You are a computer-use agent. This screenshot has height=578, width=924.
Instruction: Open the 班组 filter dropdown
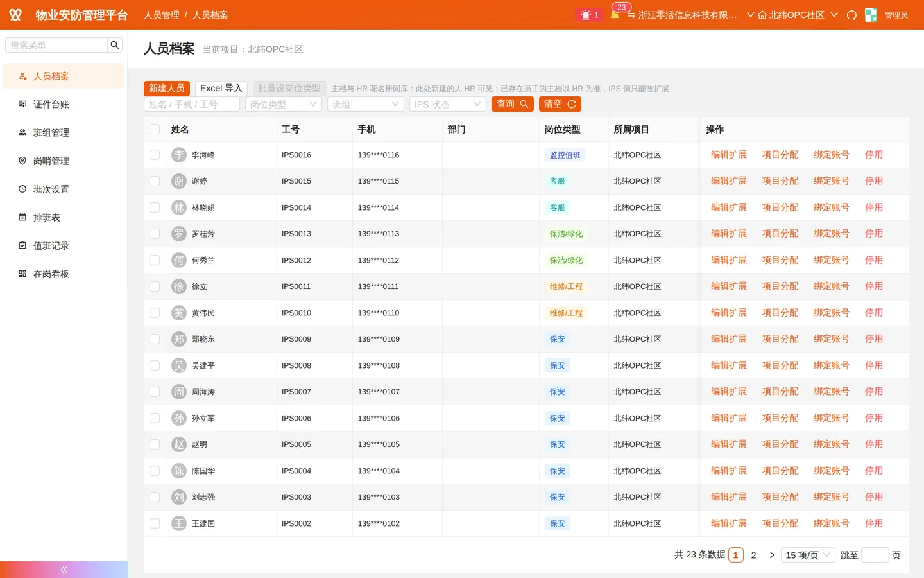366,104
